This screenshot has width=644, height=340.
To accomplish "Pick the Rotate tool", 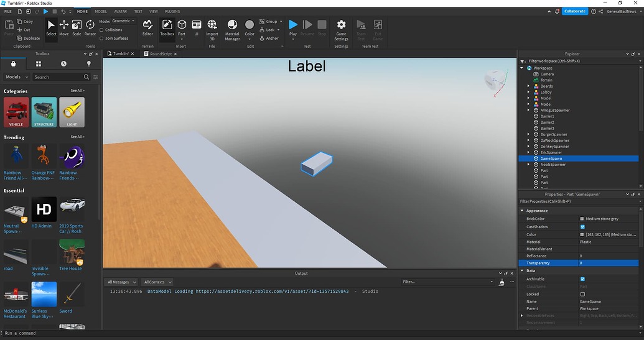I will click(90, 28).
